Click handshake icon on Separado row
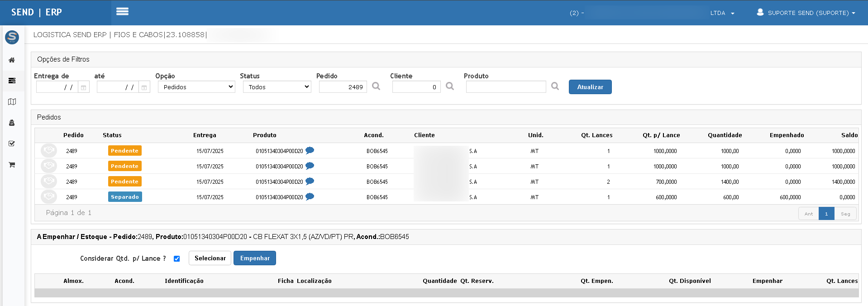Viewport: 868px width, 306px height. tap(49, 196)
